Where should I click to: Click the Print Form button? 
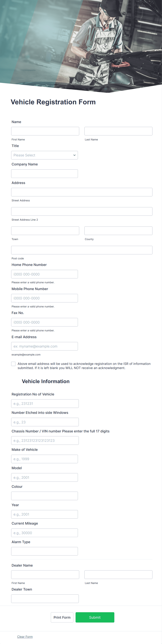coord(62,617)
